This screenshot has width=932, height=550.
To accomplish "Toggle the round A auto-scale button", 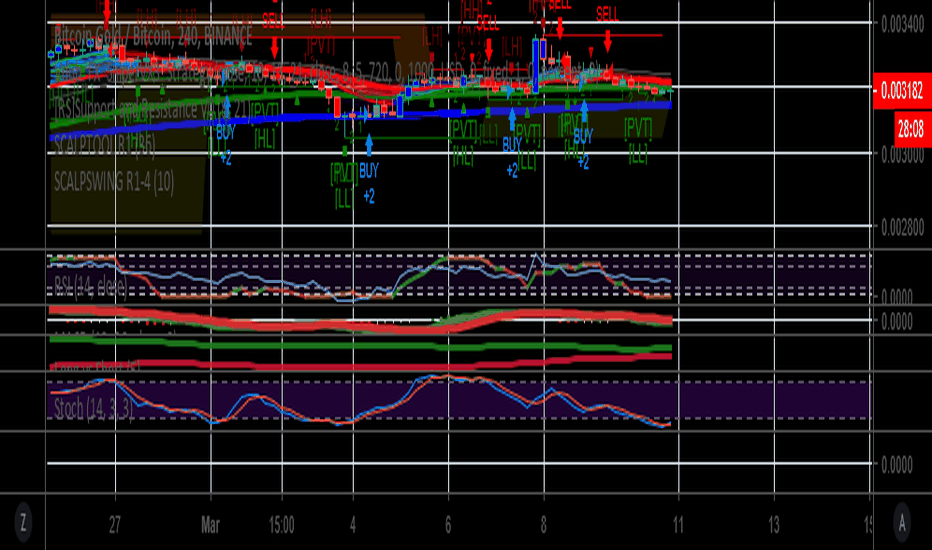I will tap(902, 523).
